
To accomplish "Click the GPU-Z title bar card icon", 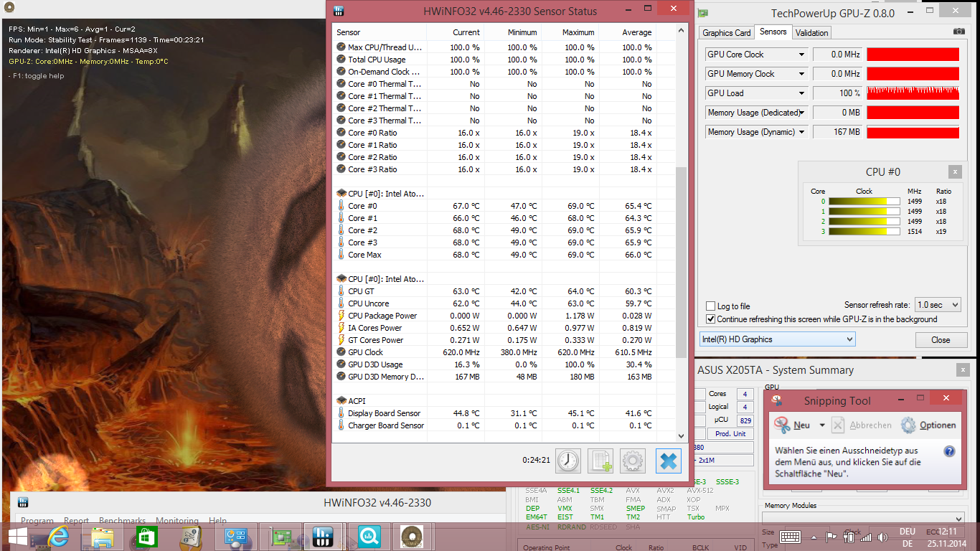I will click(x=705, y=13).
